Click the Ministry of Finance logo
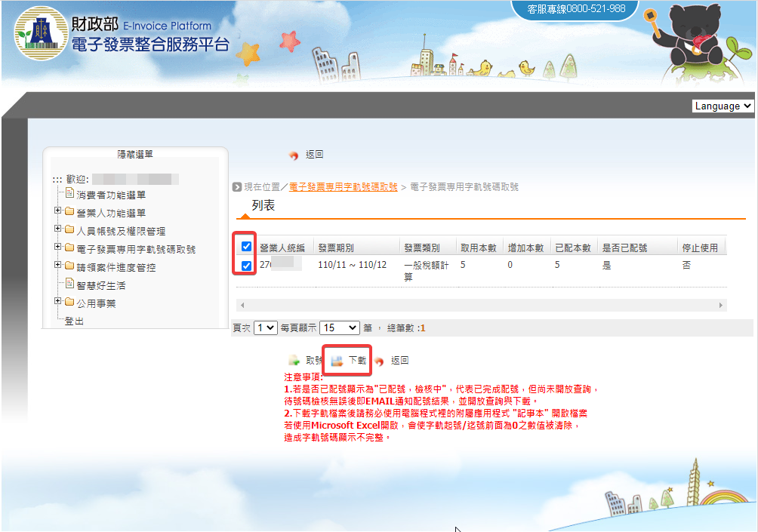The width and height of the screenshot is (758, 532). point(35,33)
